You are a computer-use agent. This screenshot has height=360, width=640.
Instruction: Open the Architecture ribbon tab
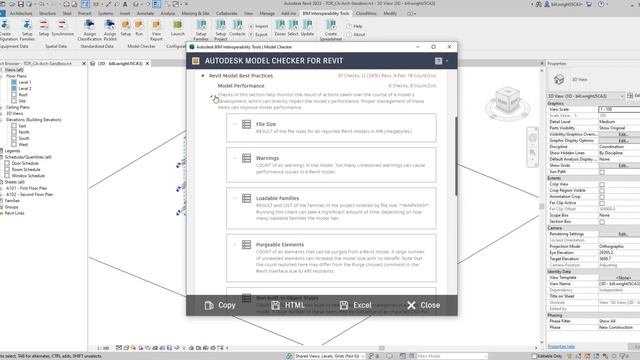(x=21, y=13)
